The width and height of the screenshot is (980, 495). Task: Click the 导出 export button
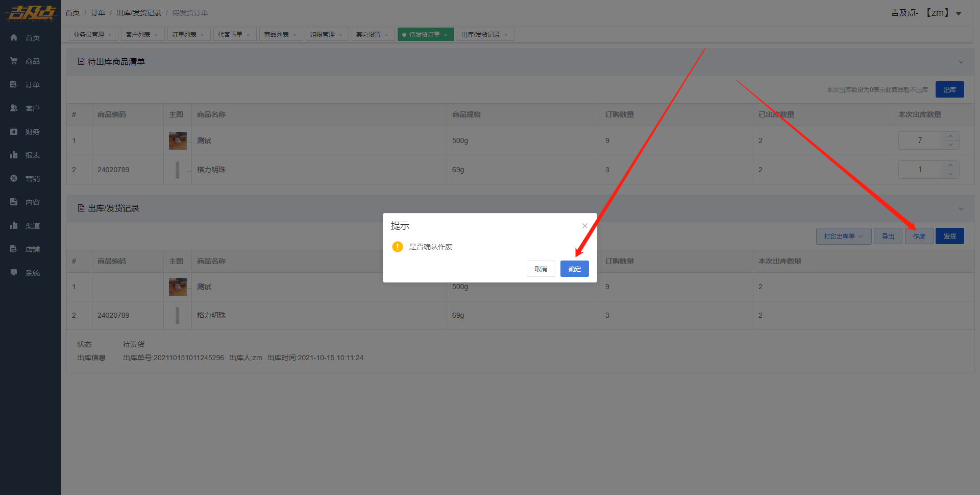pyautogui.click(x=888, y=236)
